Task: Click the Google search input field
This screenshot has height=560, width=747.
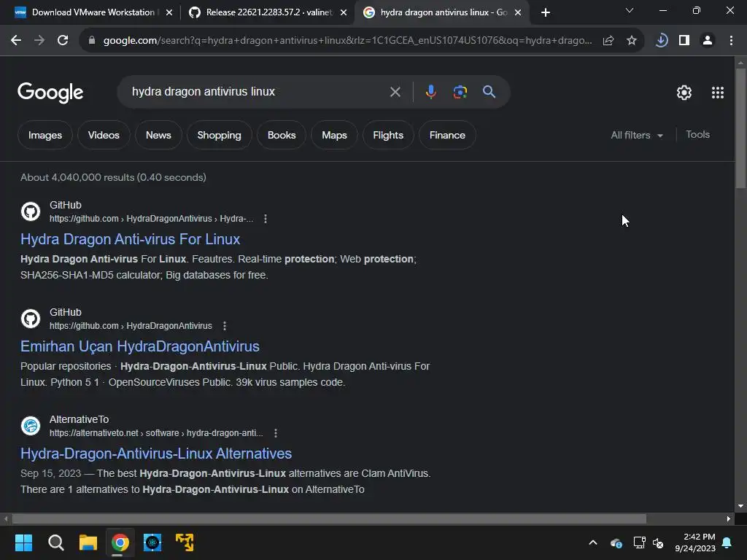Action: tap(258, 92)
